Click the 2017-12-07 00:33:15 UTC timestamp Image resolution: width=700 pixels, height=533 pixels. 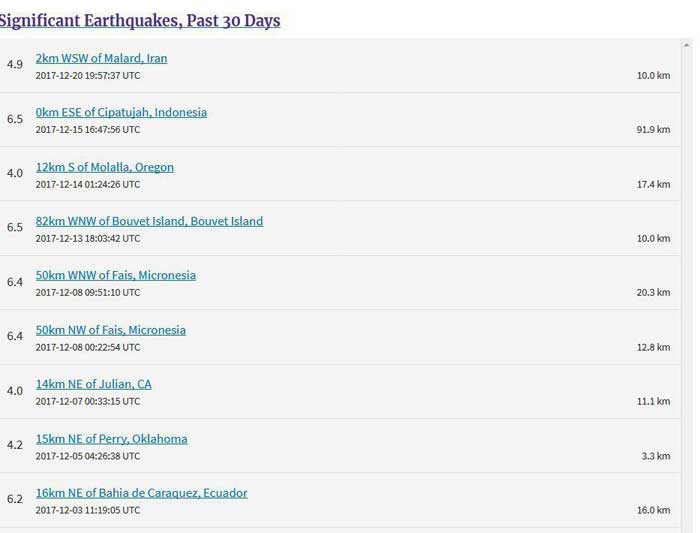(x=88, y=401)
